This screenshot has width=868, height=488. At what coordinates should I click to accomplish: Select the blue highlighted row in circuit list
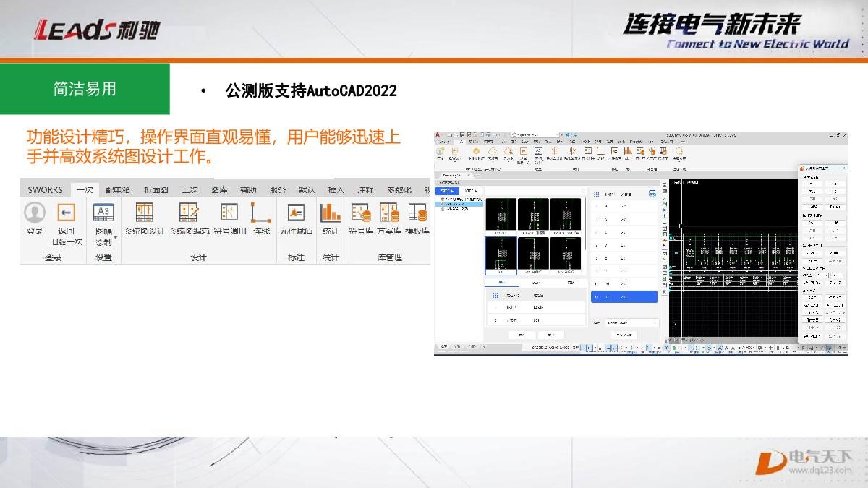click(624, 296)
